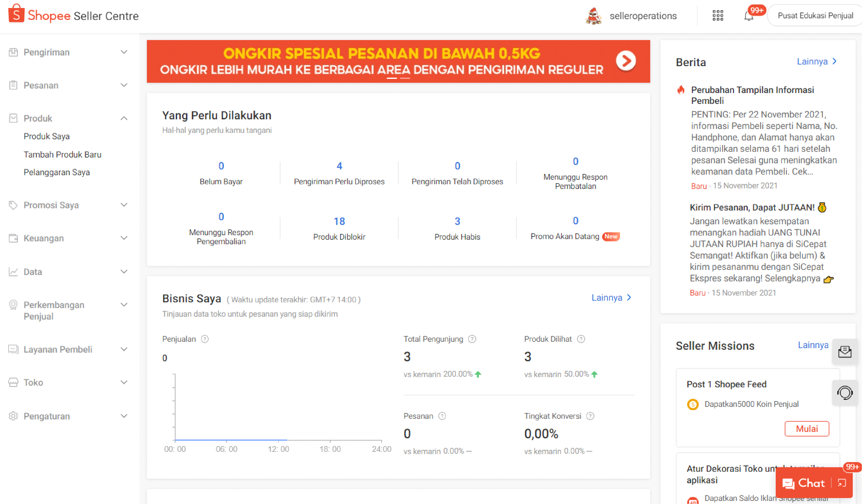
Task: Select Tambah Produk Baru
Action: (x=62, y=154)
